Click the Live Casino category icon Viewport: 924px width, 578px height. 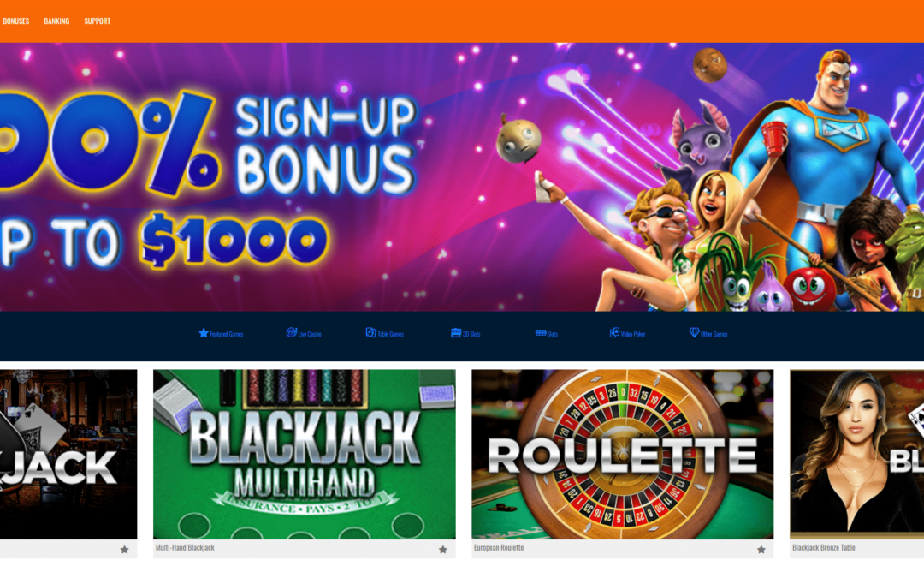click(x=291, y=332)
